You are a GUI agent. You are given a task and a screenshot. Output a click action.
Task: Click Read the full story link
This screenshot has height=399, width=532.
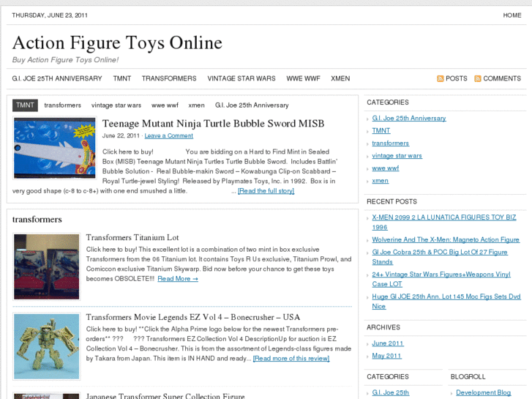click(x=266, y=191)
